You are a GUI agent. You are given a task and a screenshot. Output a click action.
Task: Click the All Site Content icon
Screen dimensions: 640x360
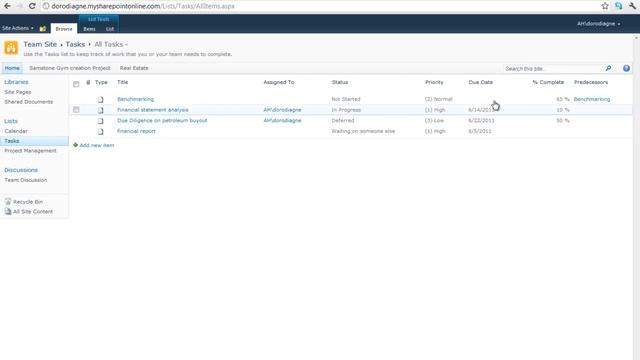[8, 211]
